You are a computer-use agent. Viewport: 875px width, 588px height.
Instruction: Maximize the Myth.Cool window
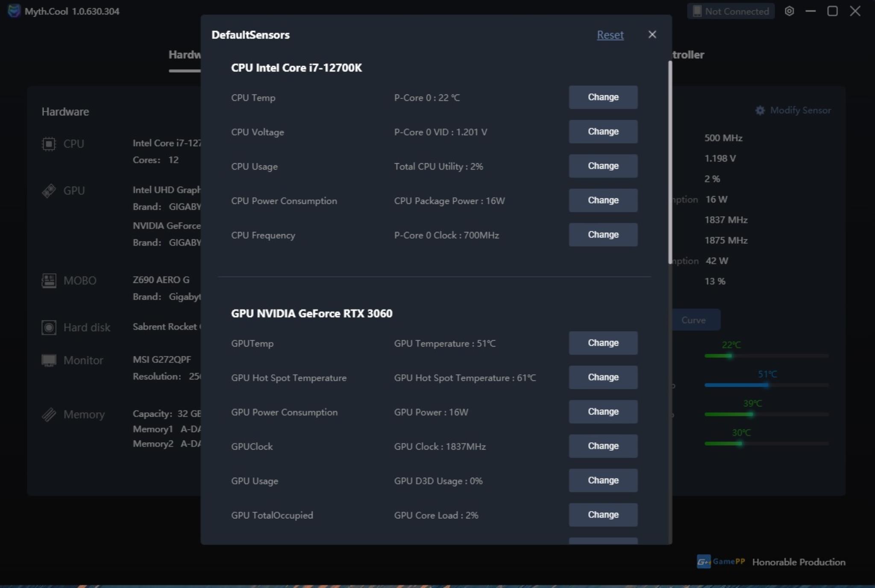point(832,11)
